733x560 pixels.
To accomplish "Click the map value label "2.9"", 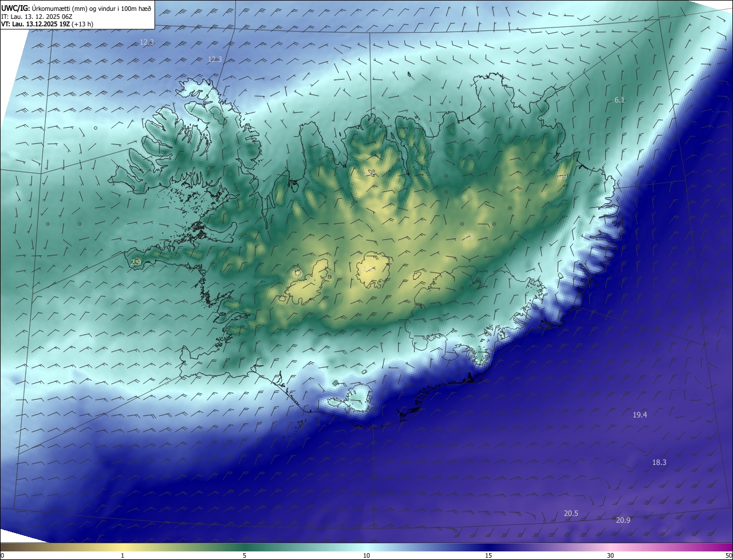I will click(x=136, y=262).
